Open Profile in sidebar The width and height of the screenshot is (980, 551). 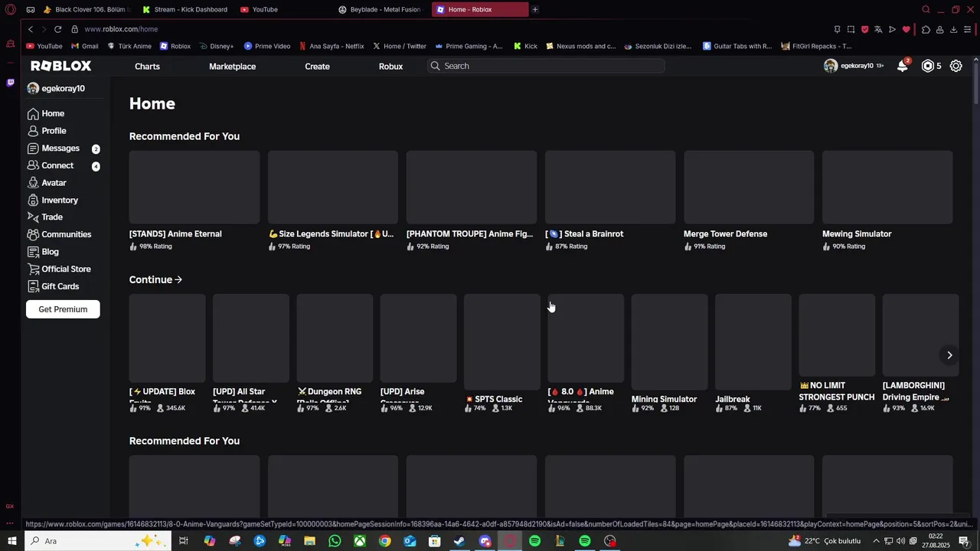click(47, 131)
